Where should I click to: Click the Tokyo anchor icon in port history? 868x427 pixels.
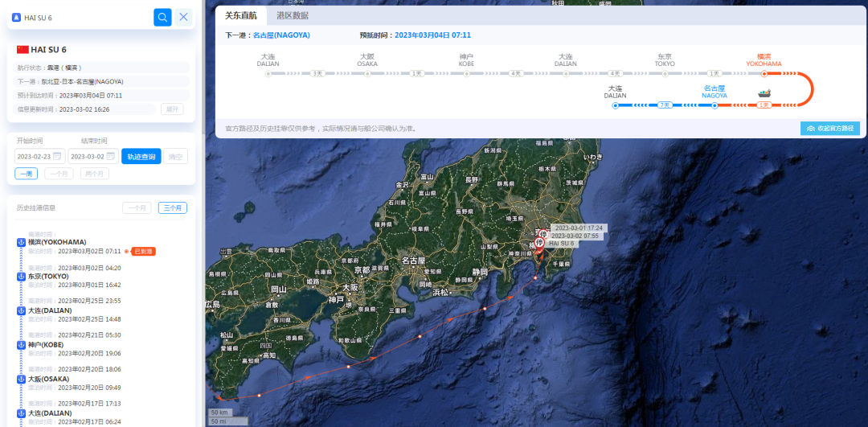[21, 277]
